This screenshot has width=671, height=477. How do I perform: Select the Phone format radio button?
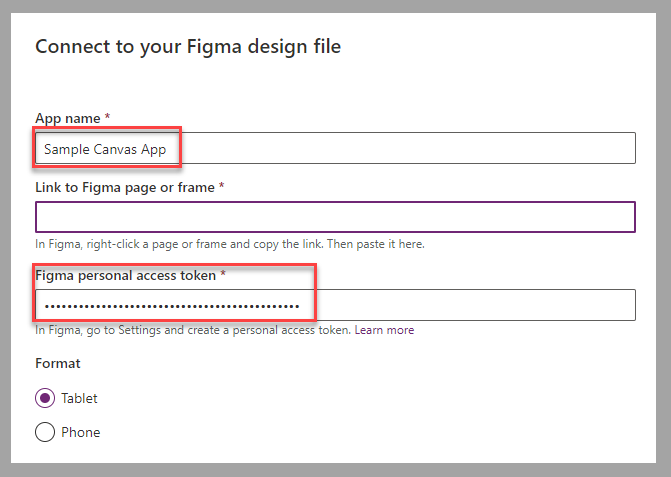pyautogui.click(x=45, y=432)
